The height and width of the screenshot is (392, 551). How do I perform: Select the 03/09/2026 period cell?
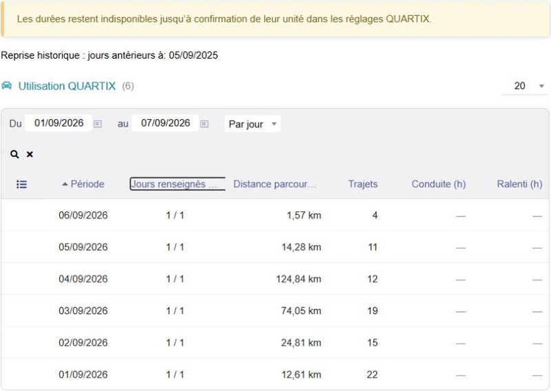point(83,311)
